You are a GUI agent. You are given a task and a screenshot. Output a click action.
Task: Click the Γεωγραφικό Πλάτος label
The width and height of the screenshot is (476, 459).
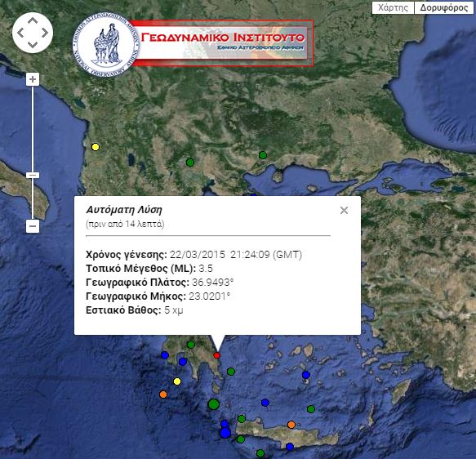coord(137,283)
